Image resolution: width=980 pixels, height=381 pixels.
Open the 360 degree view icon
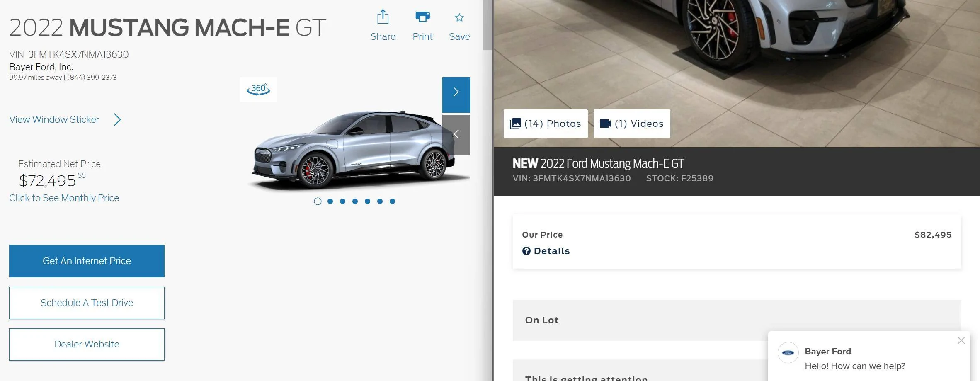(x=258, y=90)
